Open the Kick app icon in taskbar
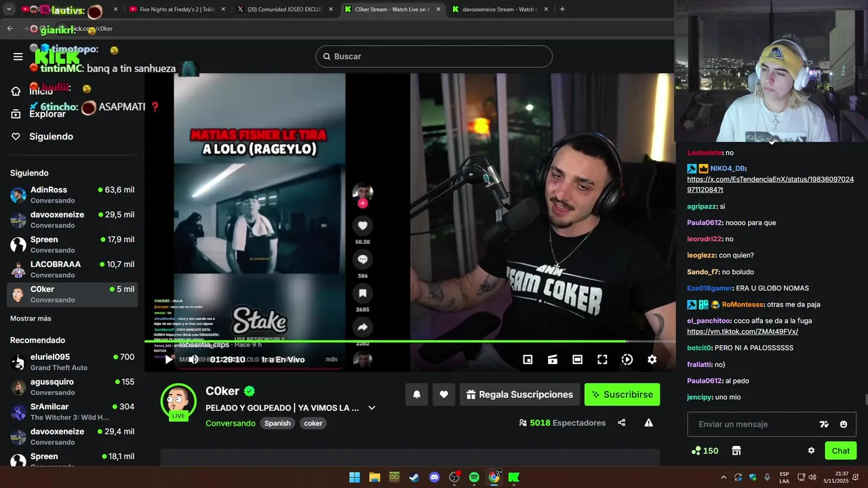The height and width of the screenshot is (488, 868). 514,477
